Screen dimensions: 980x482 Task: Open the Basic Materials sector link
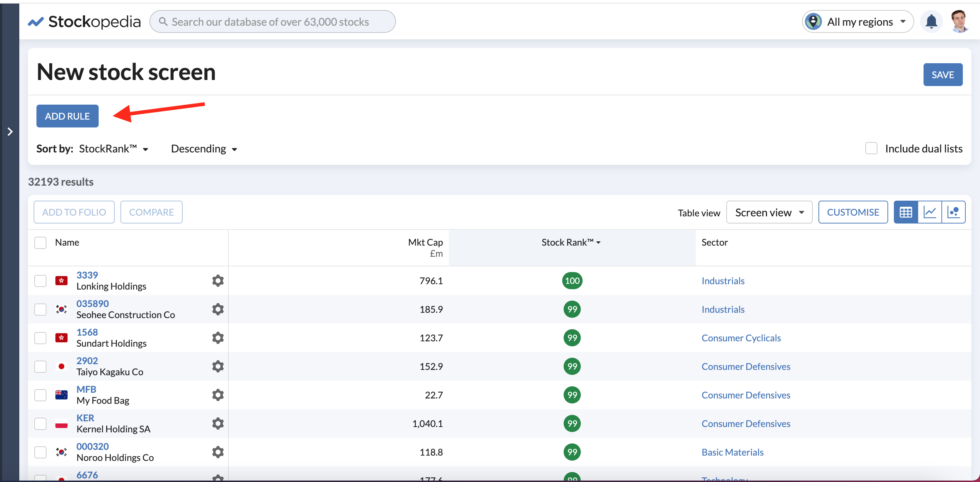732,452
